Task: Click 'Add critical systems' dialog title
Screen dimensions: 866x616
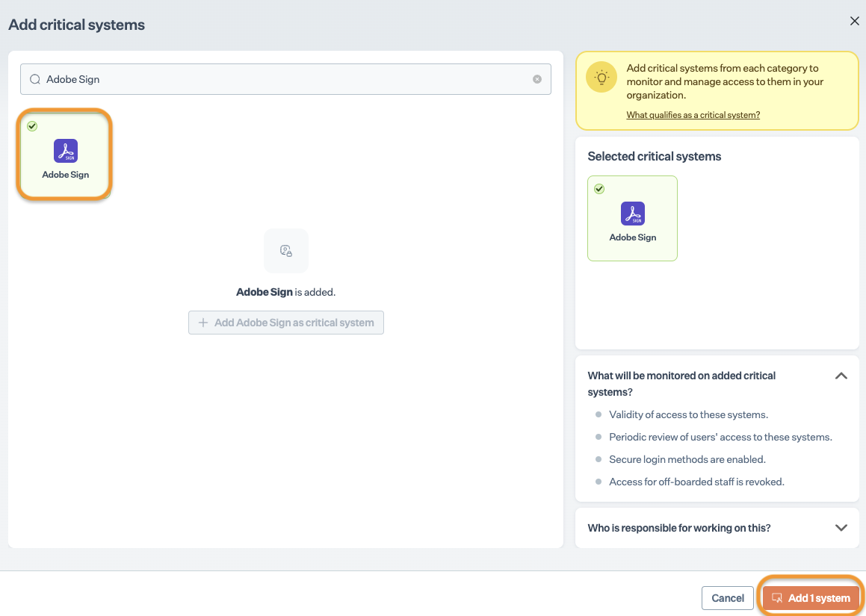Action: tap(77, 25)
